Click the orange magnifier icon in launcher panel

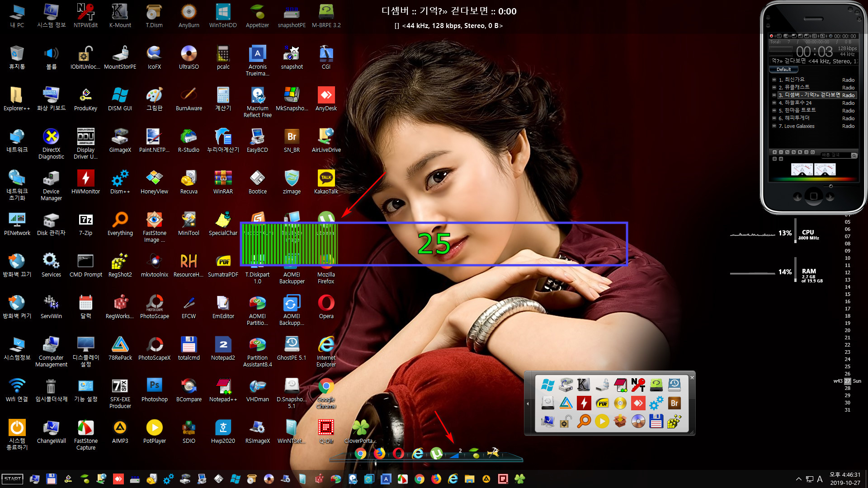tap(584, 421)
